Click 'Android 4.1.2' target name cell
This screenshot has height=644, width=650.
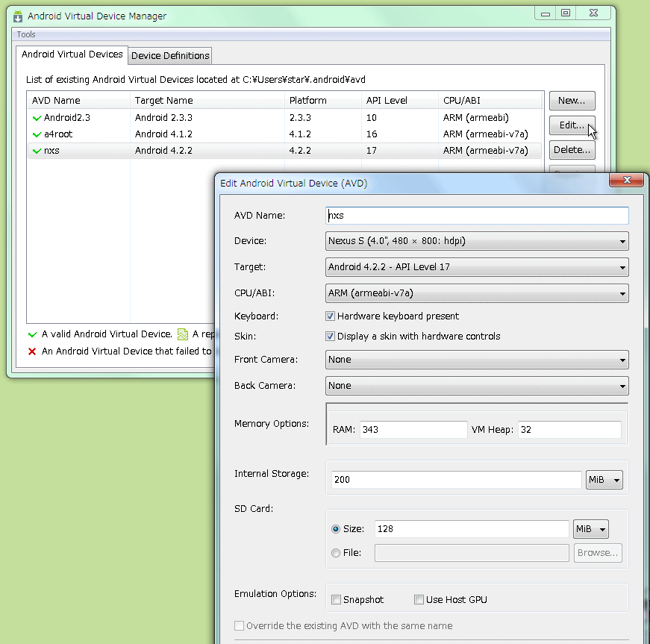[x=163, y=134]
